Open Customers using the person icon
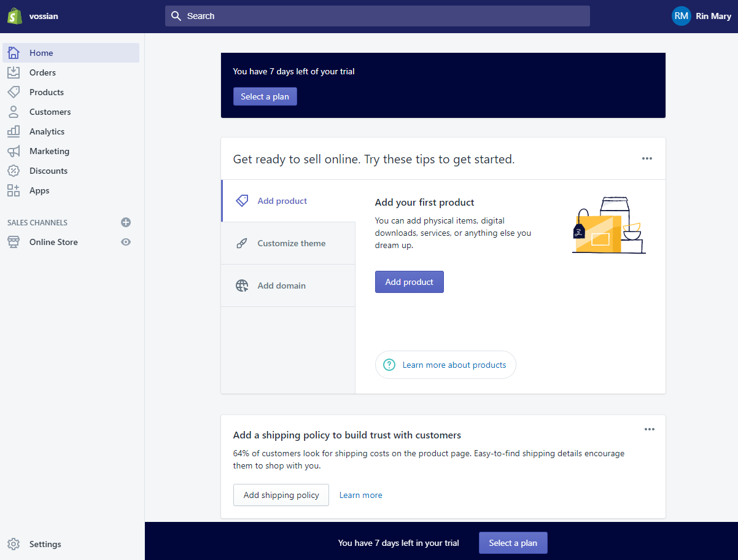 14,112
